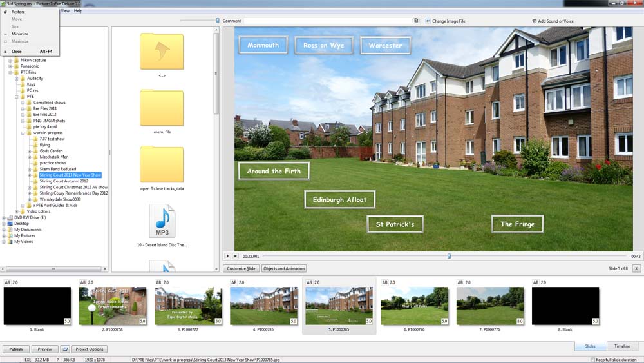Open the open & close tracks_data folder
Viewport: 644px width, 363px height.
[162, 164]
